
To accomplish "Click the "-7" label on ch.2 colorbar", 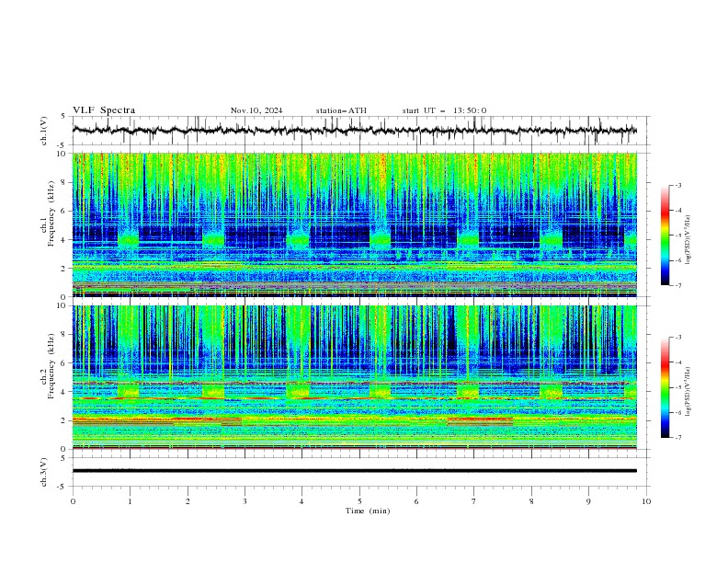I will (x=677, y=437).
